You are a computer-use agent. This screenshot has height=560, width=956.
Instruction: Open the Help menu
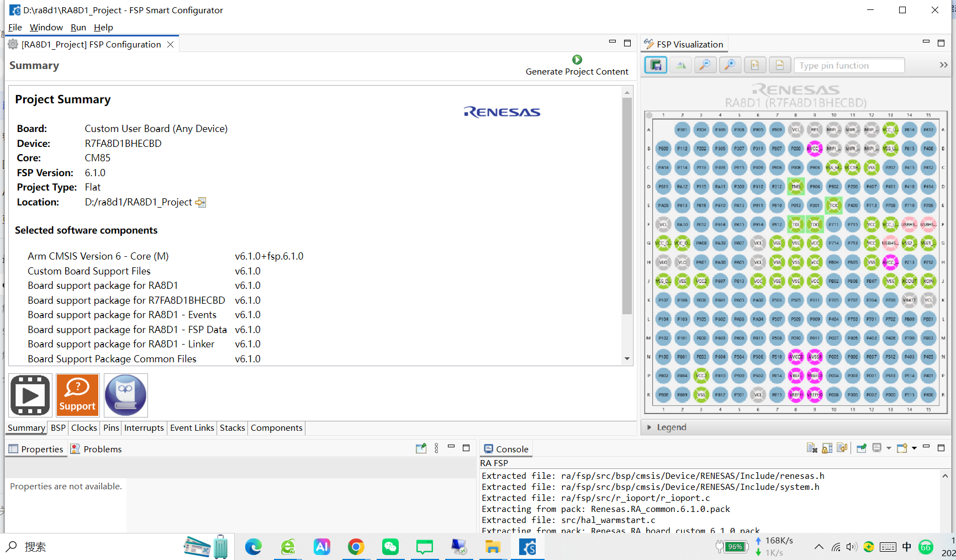[x=103, y=27]
